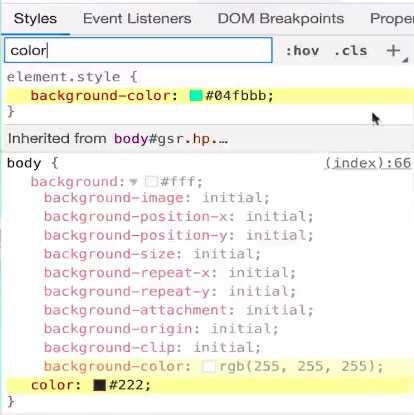Click background-color property name in element.style

101,96
